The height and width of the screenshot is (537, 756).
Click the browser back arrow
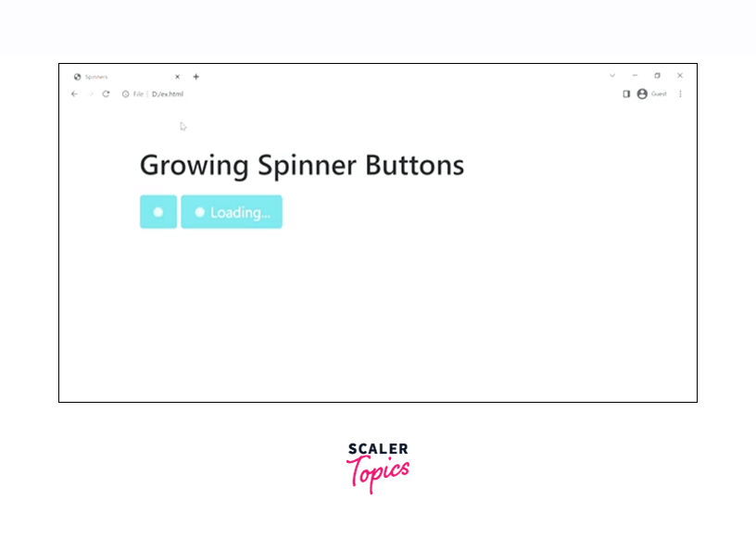coord(74,94)
